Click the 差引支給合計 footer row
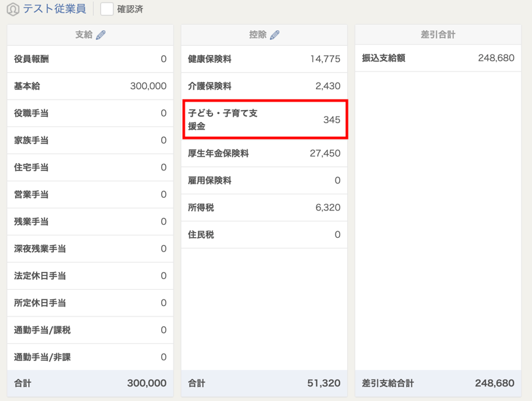 click(x=438, y=383)
